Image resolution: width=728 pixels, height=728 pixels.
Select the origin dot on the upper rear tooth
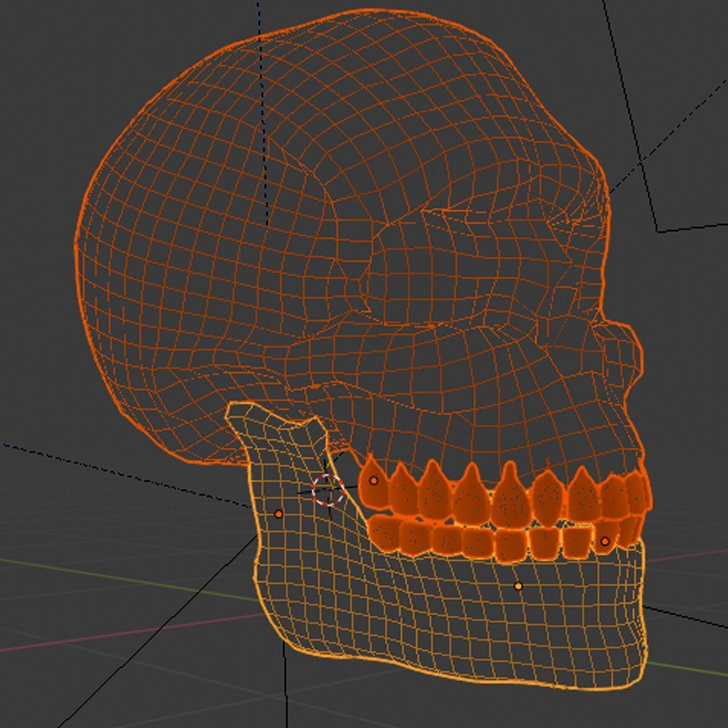click(373, 480)
